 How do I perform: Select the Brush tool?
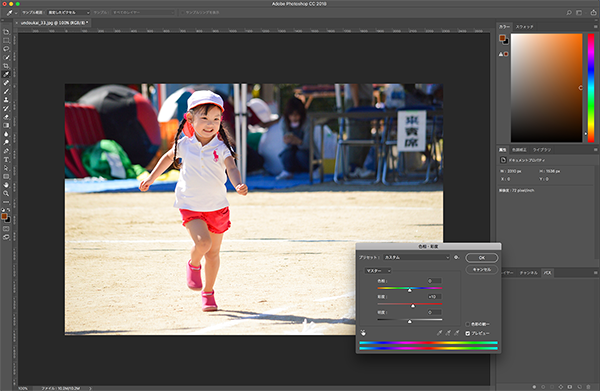pos(6,91)
